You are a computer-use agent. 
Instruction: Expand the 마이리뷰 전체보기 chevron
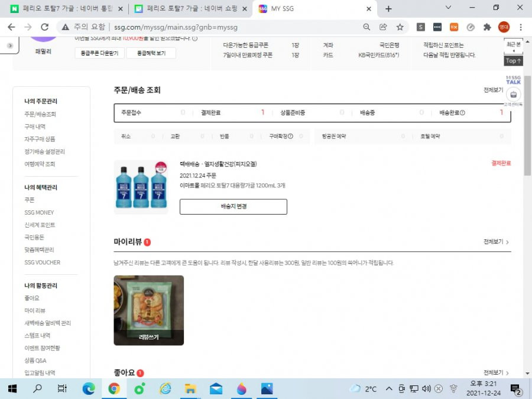(508, 242)
